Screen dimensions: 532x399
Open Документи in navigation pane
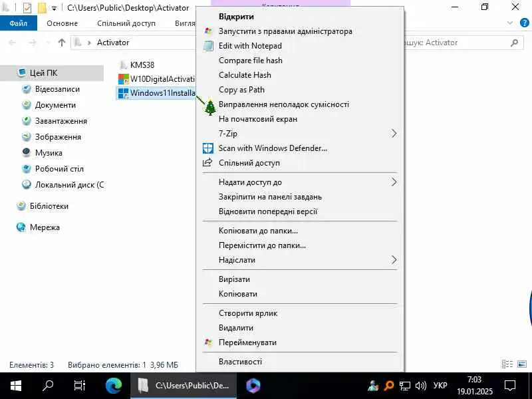pos(55,105)
